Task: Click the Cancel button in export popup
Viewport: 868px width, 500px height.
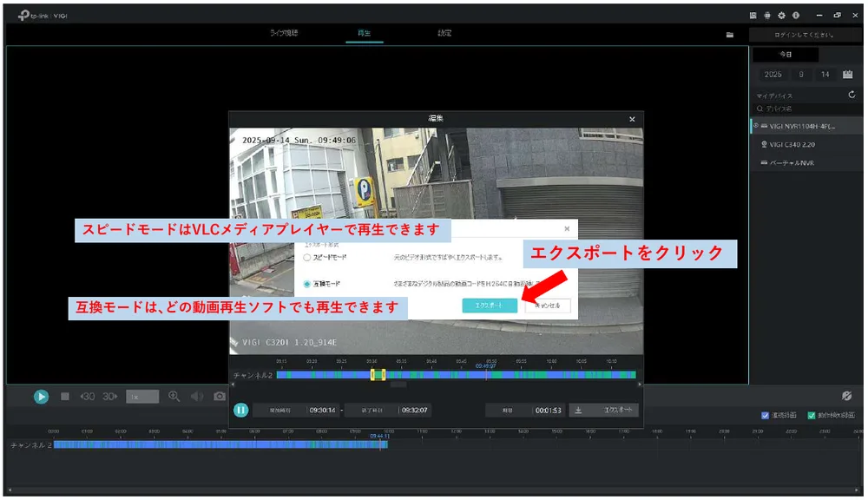Action: click(x=548, y=305)
